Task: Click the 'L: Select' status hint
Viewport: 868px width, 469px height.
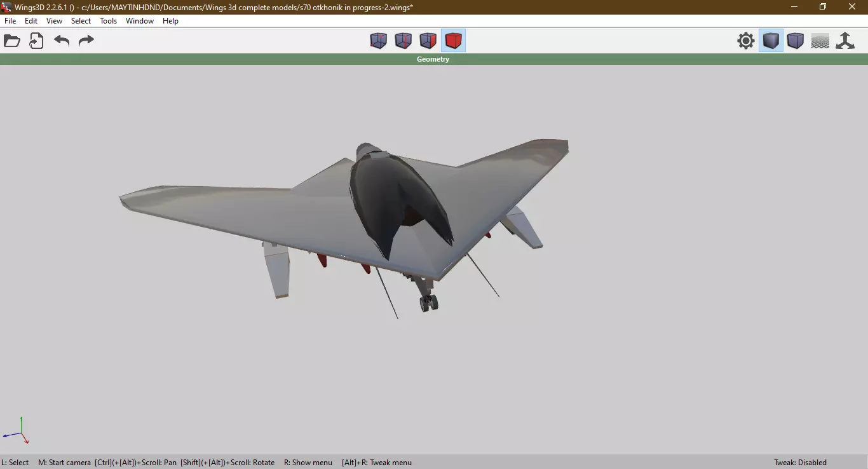Action: click(15, 463)
